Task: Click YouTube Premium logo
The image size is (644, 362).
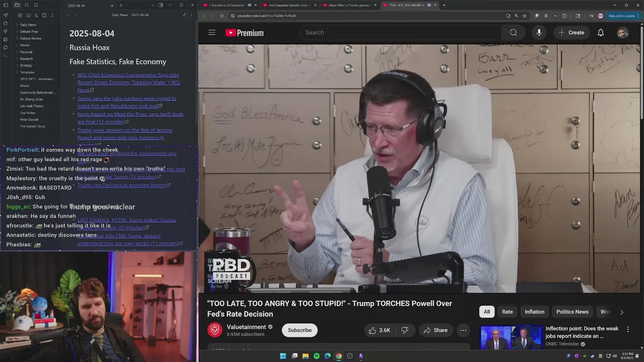Action: click(245, 33)
